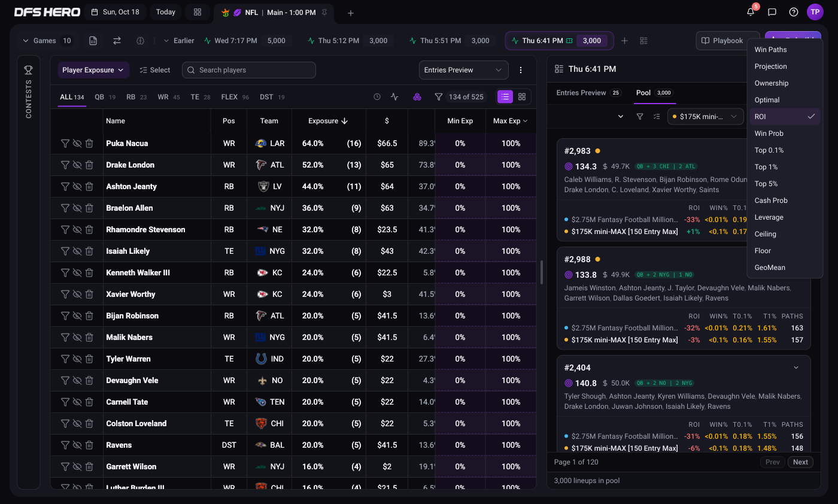The height and width of the screenshot is (504, 838).
Task: Open the document report icon beside Games
Action: pyautogui.click(x=93, y=41)
